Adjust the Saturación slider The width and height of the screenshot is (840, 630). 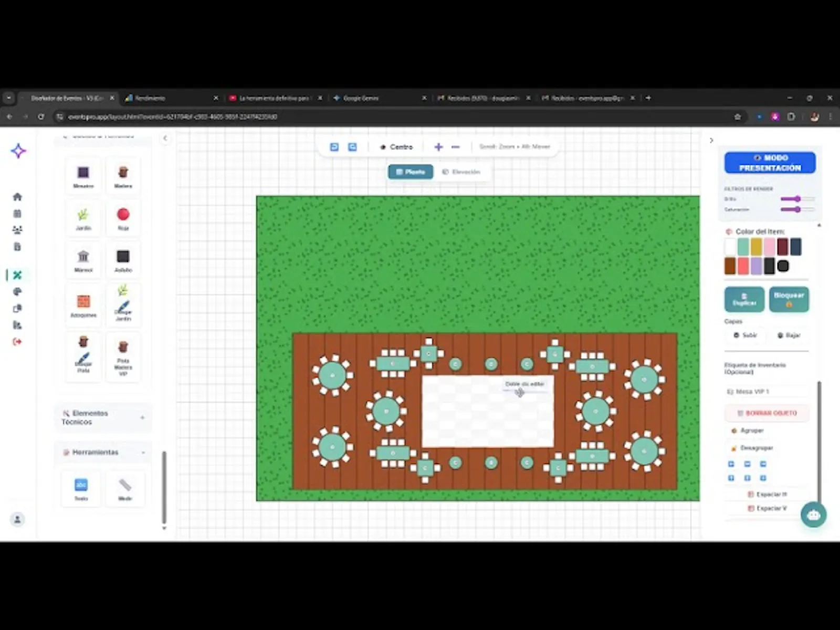(797, 209)
